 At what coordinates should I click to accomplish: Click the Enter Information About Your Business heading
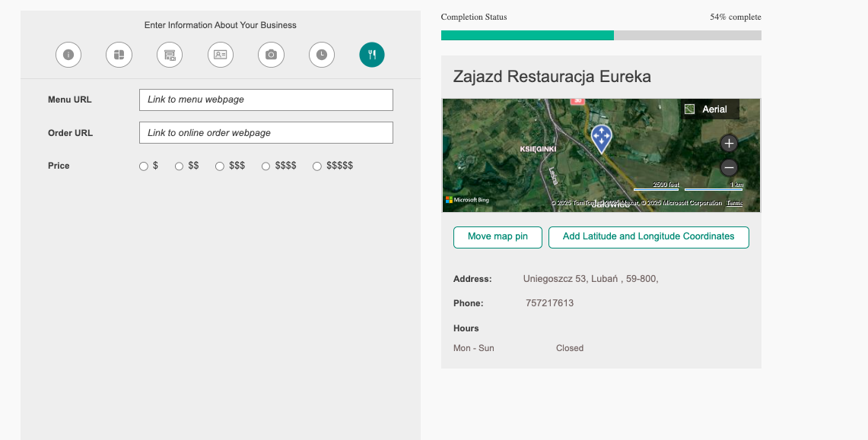[221, 25]
